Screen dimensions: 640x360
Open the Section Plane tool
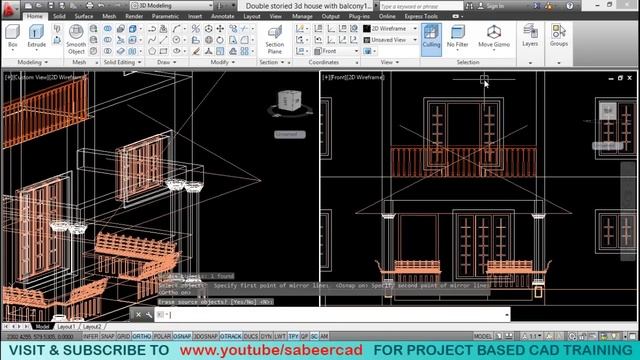(275, 39)
